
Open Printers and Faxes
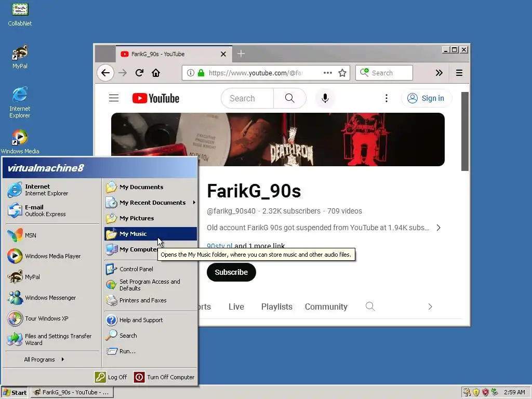tap(150, 300)
